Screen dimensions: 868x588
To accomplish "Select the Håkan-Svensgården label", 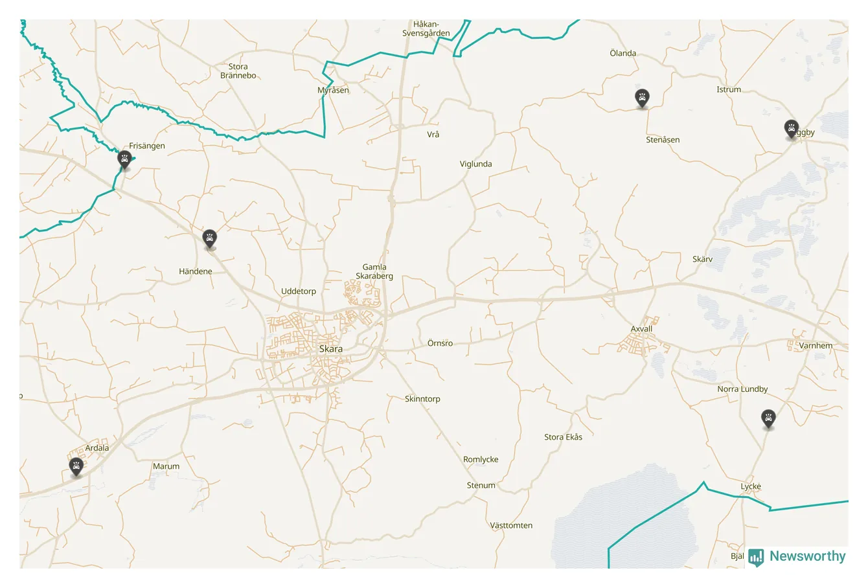I will (x=426, y=28).
